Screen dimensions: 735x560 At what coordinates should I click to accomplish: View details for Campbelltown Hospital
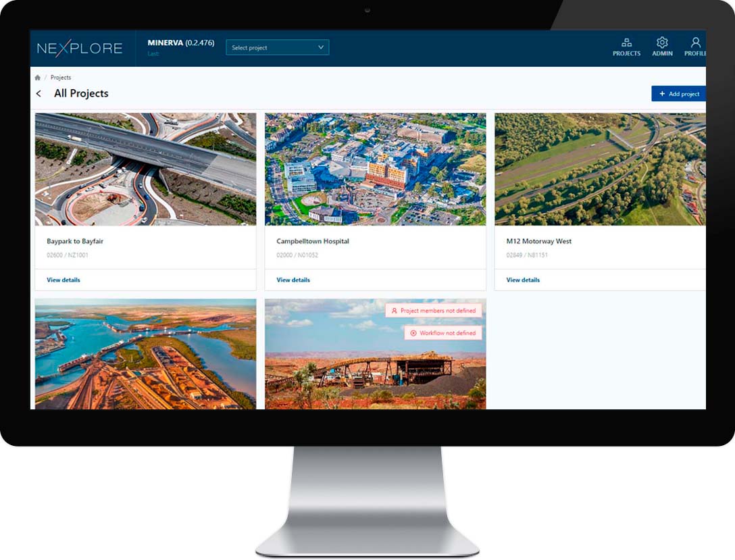click(293, 280)
